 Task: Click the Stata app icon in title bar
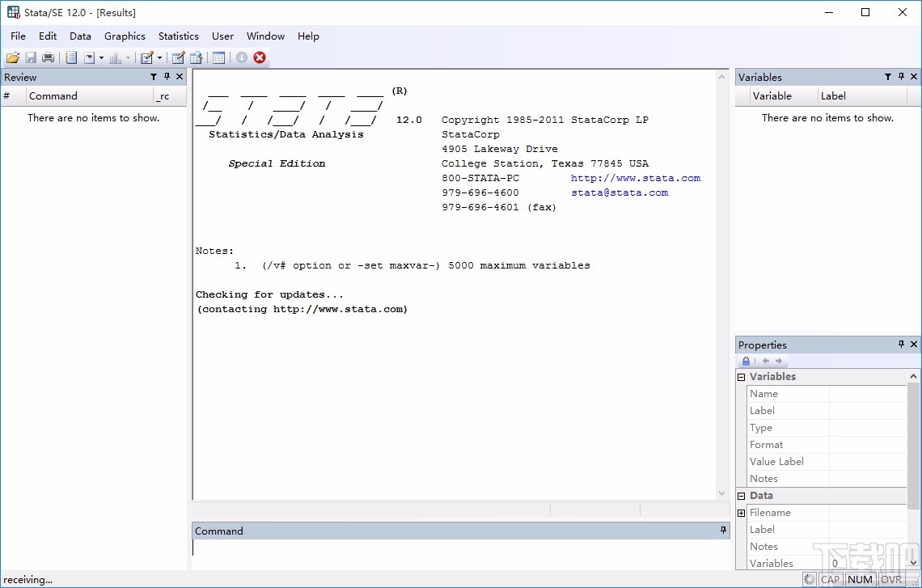(13, 12)
